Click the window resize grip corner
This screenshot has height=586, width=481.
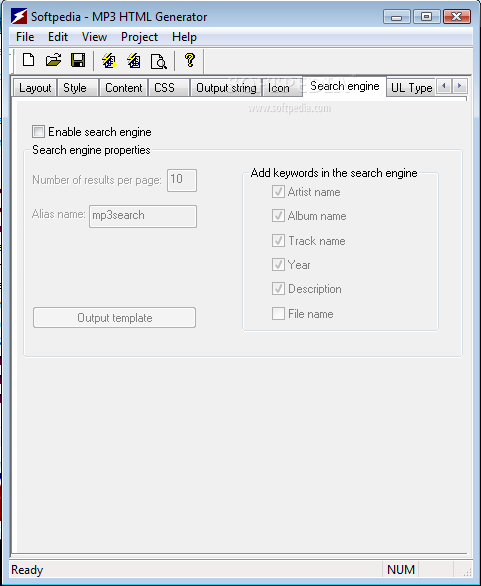pyautogui.click(x=467, y=572)
